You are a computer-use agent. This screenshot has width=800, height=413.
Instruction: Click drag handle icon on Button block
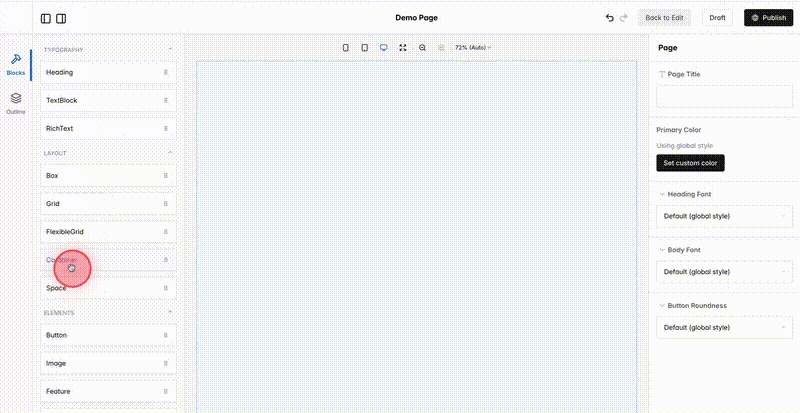point(165,335)
